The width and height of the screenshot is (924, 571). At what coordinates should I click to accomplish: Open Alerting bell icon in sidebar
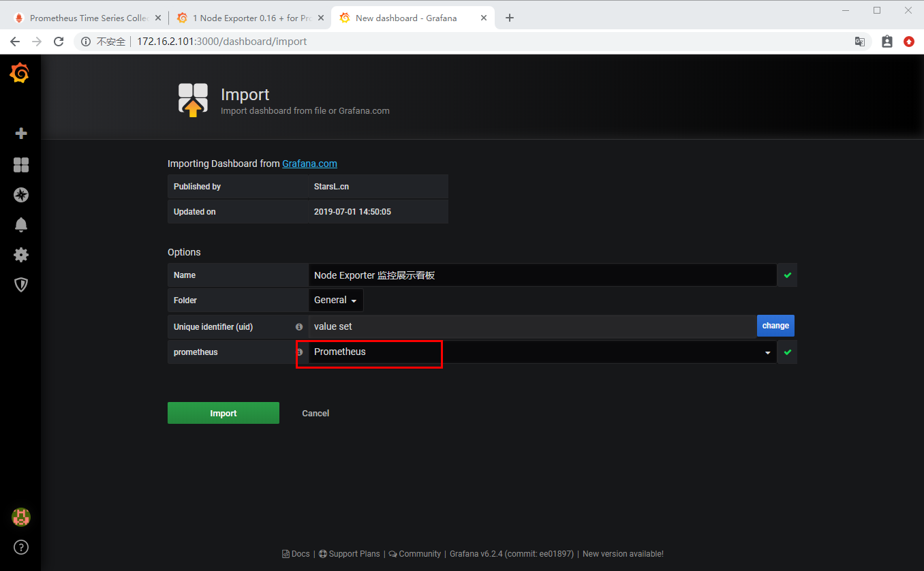(x=21, y=225)
